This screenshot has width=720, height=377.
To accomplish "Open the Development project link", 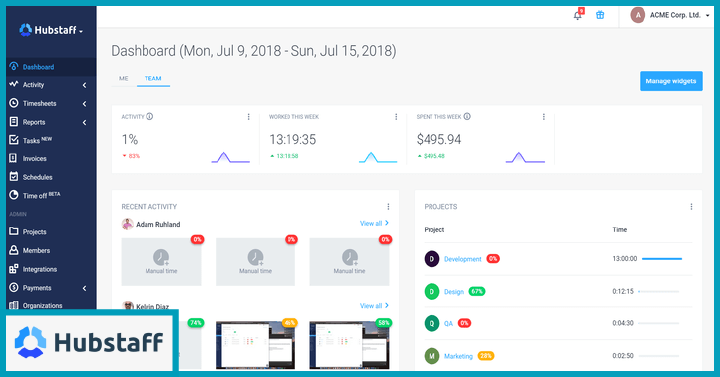I will pos(462,259).
